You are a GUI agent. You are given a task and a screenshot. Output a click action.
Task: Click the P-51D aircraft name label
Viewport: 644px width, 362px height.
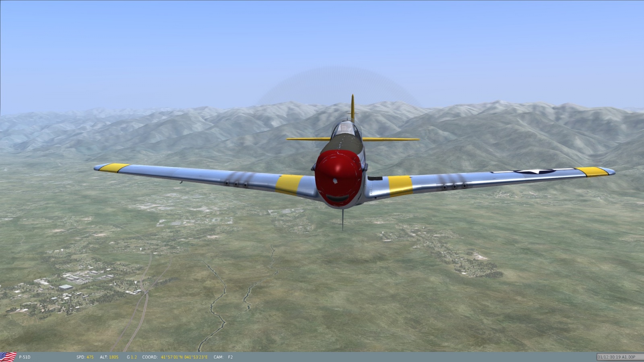25,357
